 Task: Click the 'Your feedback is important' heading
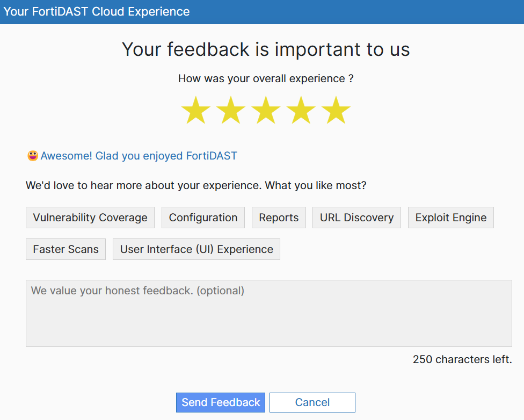tap(266, 49)
